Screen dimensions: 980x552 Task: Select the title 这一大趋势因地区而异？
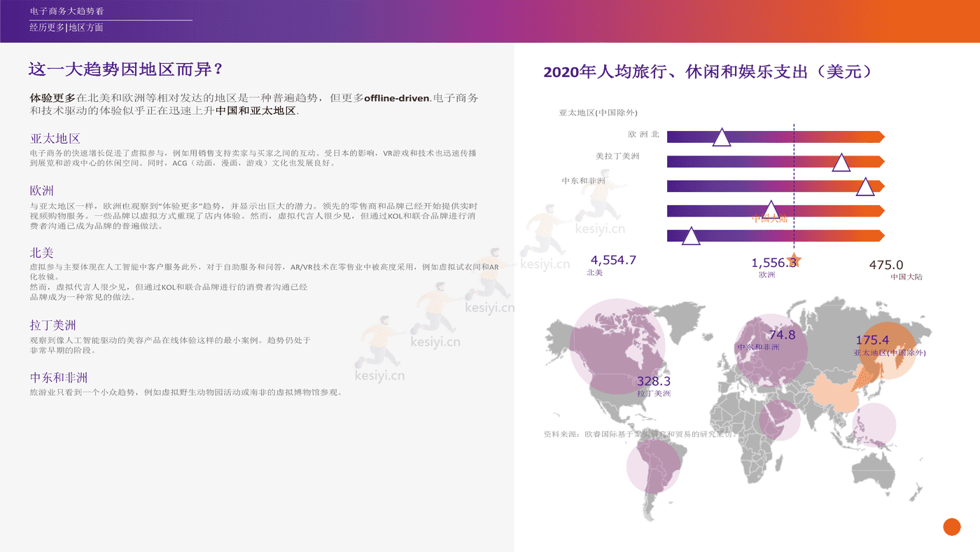pos(126,69)
